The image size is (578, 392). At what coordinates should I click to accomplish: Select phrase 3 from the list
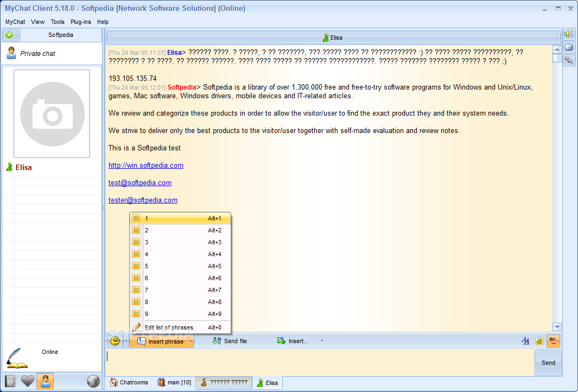(180, 242)
